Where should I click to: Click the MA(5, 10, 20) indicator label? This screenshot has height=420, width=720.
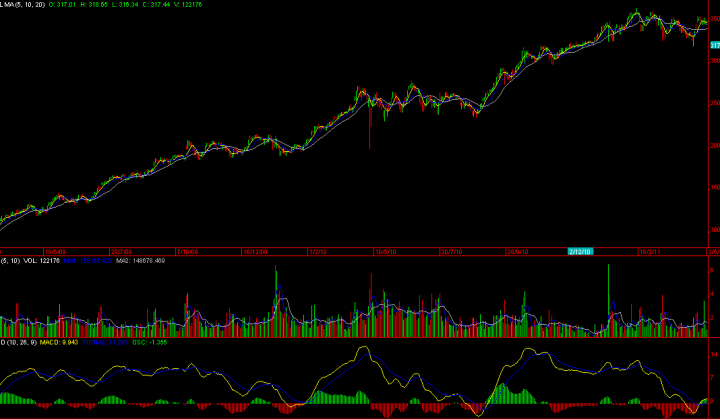point(22,5)
